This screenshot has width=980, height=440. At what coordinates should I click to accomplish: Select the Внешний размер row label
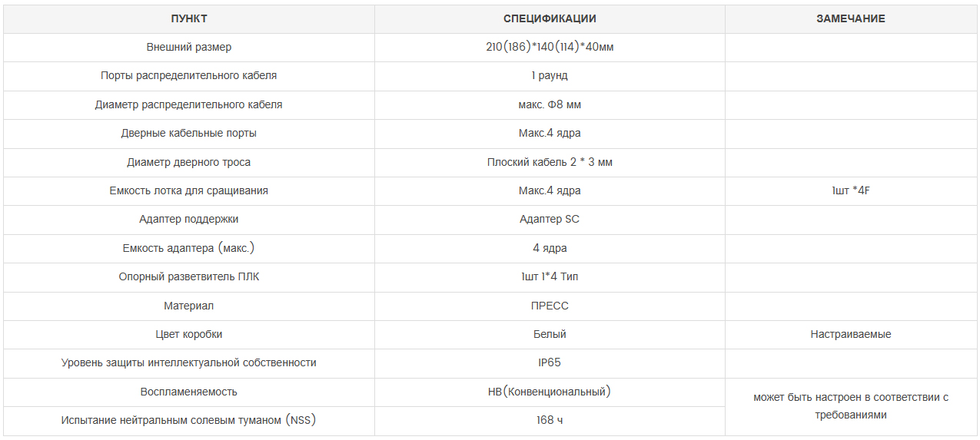pyautogui.click(x=189, y=47)
